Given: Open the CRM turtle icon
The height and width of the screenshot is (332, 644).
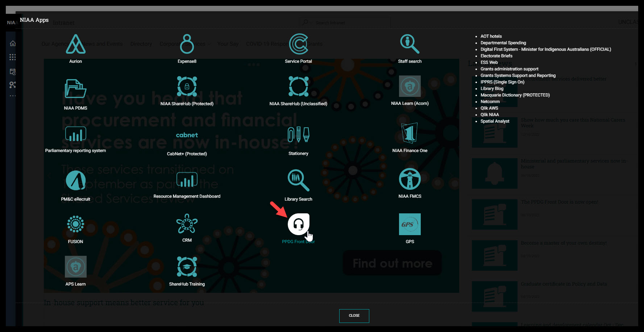Looking at the screenshot, I should pos(187,224).
